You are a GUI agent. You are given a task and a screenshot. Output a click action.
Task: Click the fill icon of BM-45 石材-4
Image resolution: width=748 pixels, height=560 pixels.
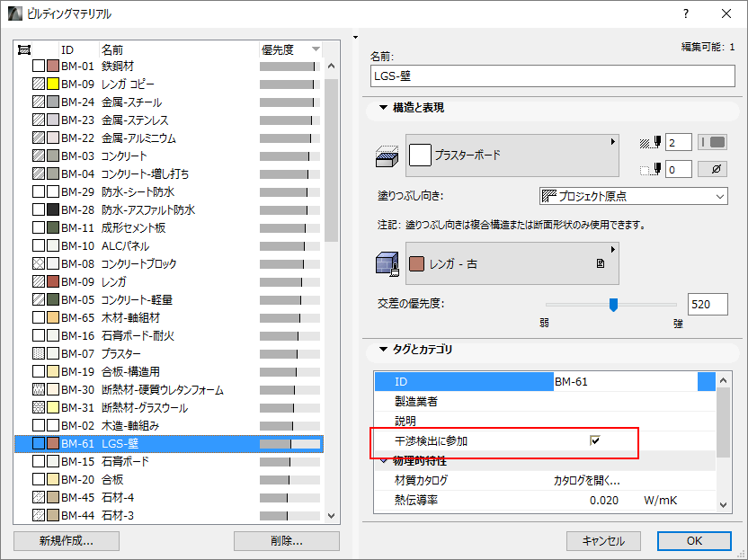(x=39, y=497)
